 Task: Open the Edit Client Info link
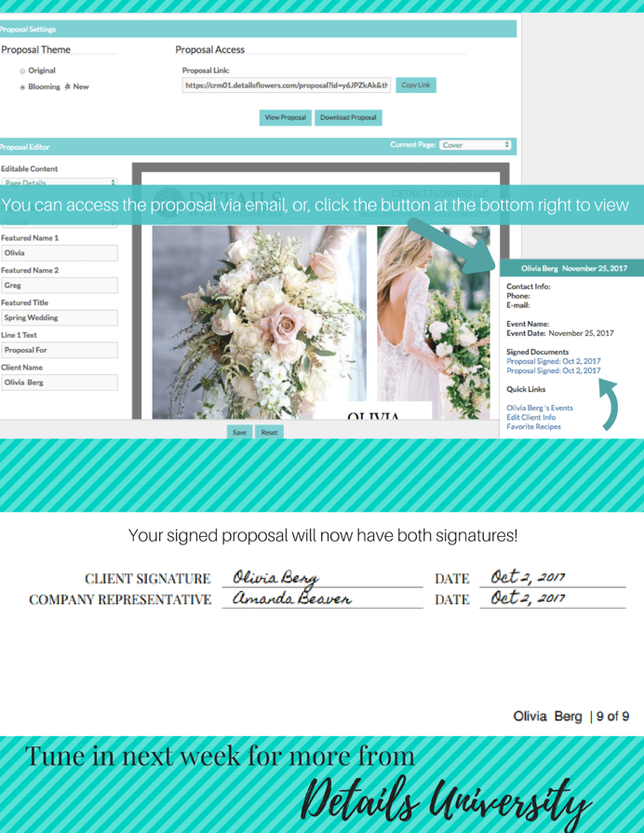click(530, 418)
